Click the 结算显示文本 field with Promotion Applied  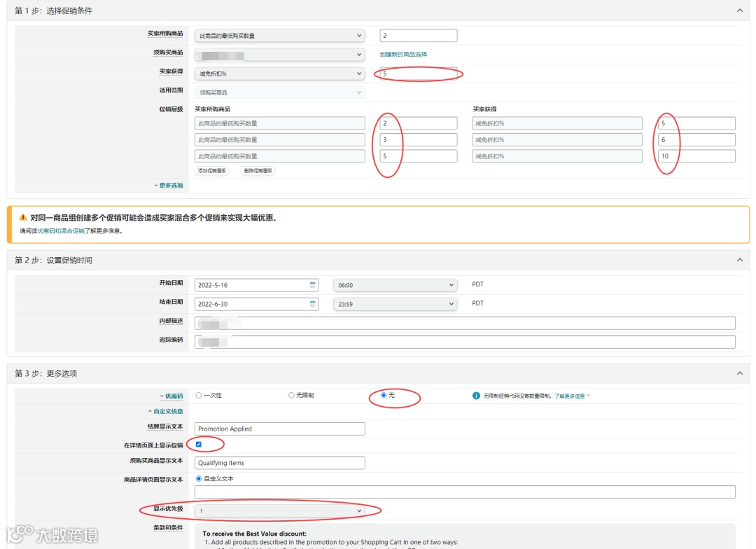point(279,429)
